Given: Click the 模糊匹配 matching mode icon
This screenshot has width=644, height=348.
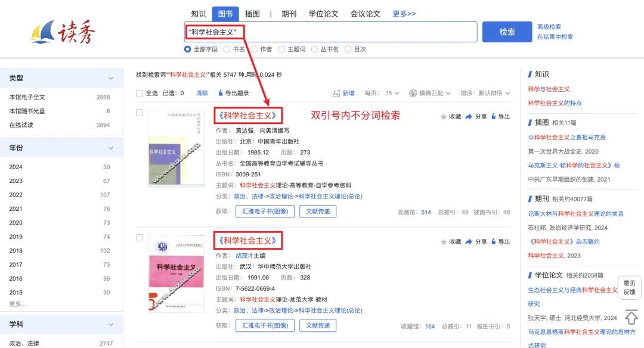Looking at the screenshot, I should (x=413, y=93).
